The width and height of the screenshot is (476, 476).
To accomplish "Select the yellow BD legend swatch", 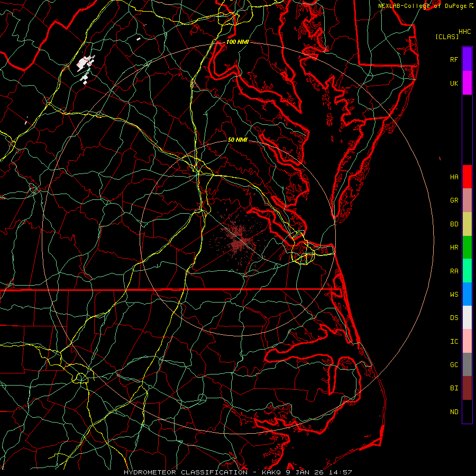I will (467, 224).
